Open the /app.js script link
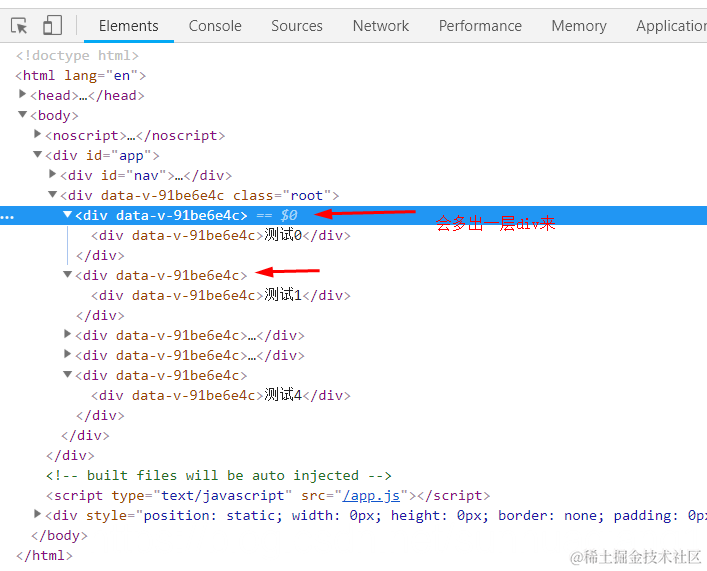This screenshot has height=571, width=707. click(x=371, y=496)
